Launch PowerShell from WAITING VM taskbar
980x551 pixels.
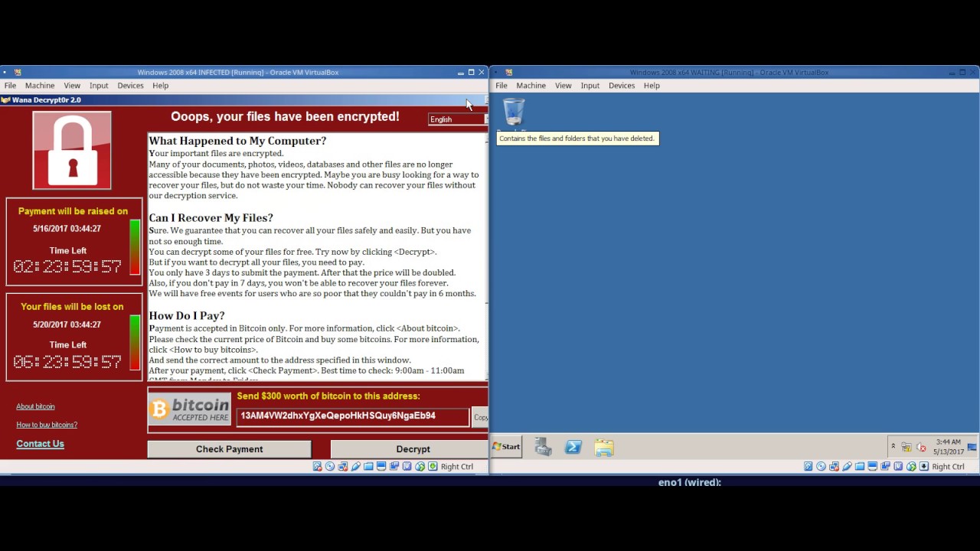(573, 447)
